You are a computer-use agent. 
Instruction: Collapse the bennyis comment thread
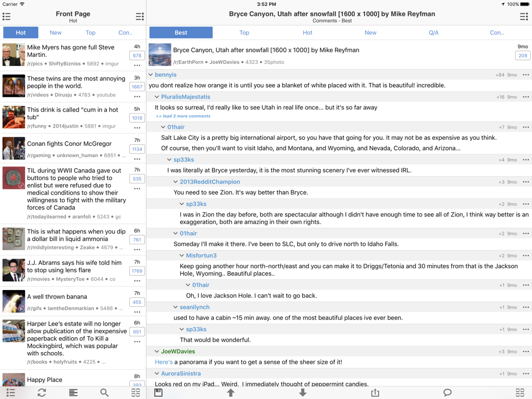[151, 74]
